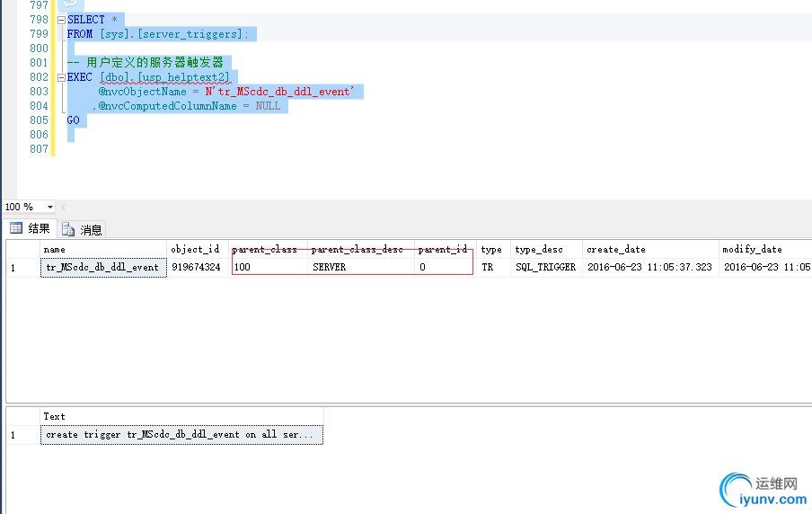Click the type_desc column header
This screenshot has width=812, height=514.
(x=546, y=249)
